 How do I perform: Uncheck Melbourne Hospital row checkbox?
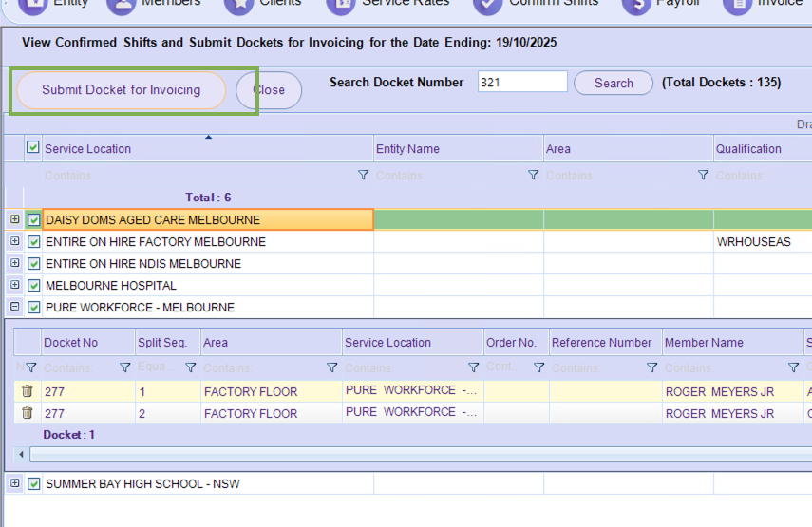[x=34, y=286]
